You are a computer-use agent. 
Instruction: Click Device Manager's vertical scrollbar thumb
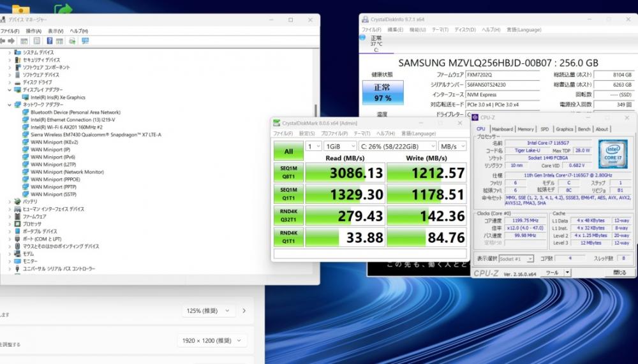tap(316, 112)
